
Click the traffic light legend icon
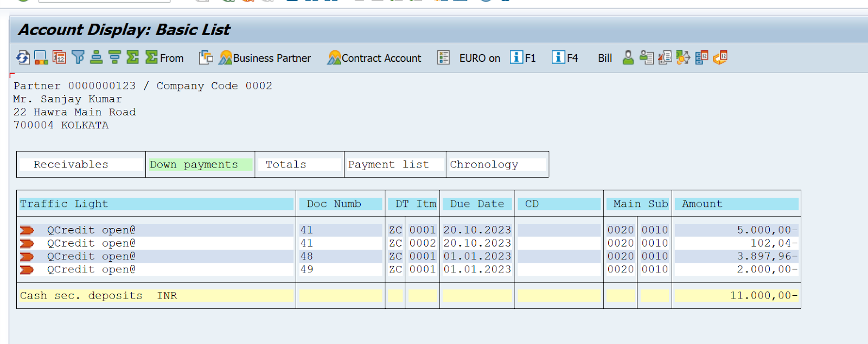(41, 57)
